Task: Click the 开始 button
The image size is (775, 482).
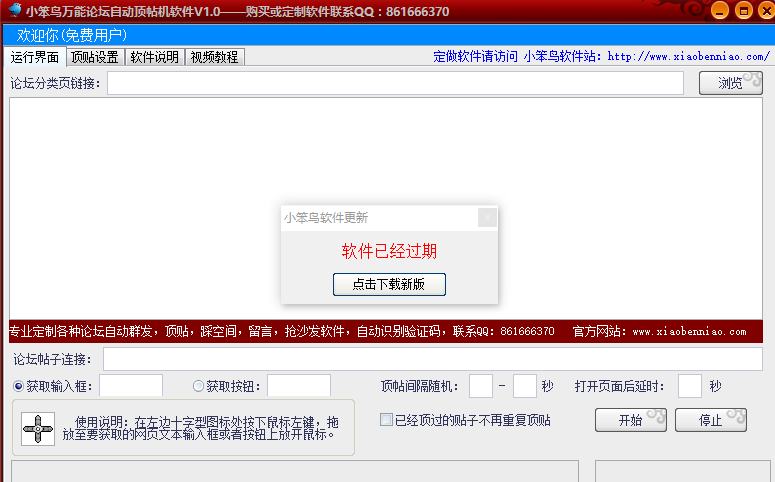Action: (x=631, y=420)
